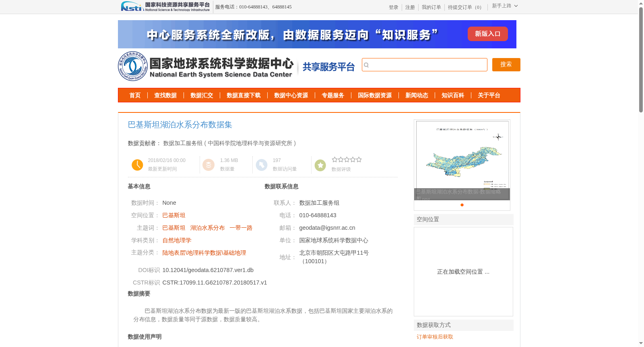Click the CSTR value CSTR:17099.11.G6210787.20180517.v1
Viewport: 644px width, 347px height.
coord(215,283)
